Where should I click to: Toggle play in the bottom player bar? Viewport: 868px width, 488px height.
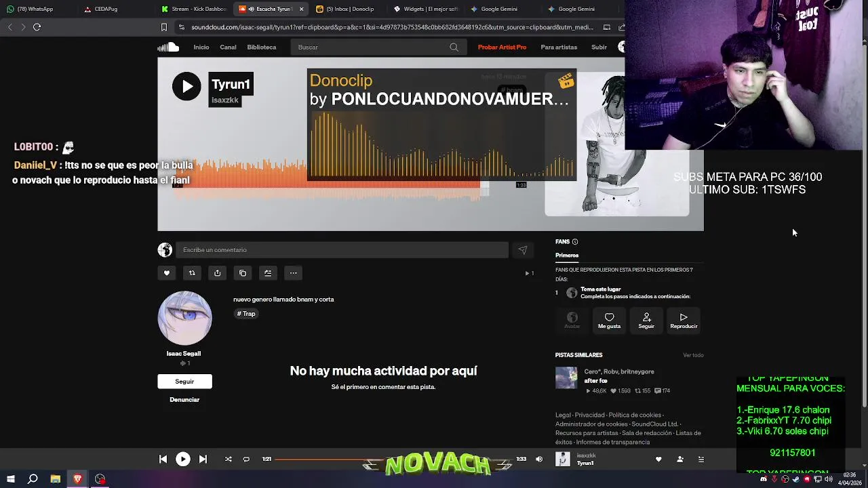[x=183, y=459]
